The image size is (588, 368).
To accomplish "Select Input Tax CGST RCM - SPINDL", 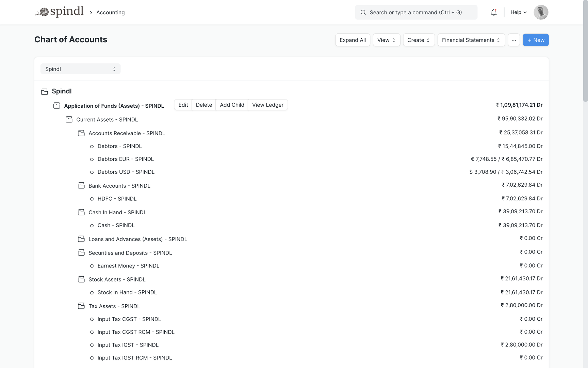I will coord(136,332).
